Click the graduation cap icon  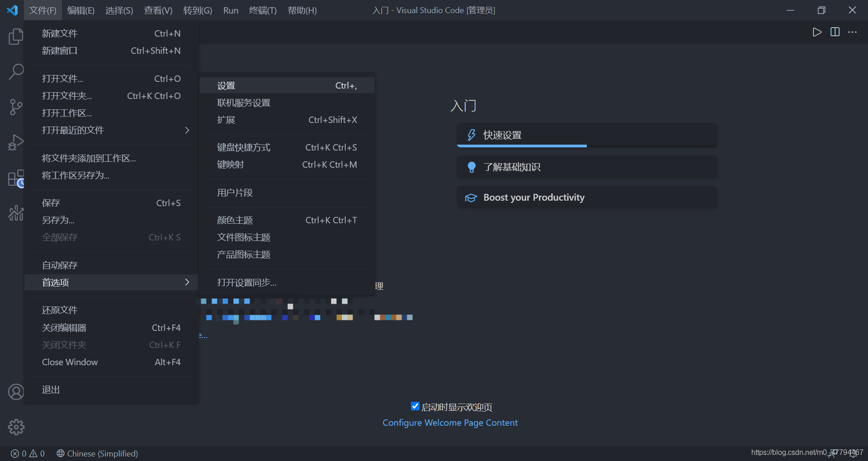tap(471, 198)
